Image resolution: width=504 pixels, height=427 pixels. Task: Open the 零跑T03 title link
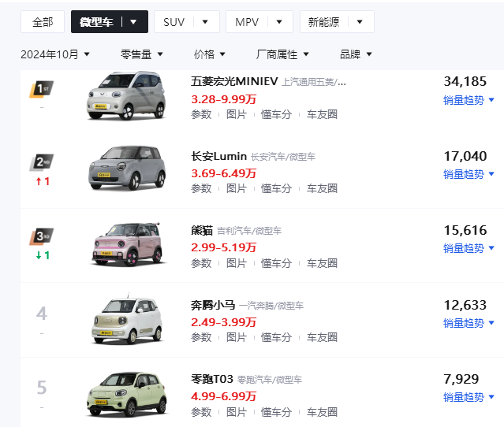[212, 379]
